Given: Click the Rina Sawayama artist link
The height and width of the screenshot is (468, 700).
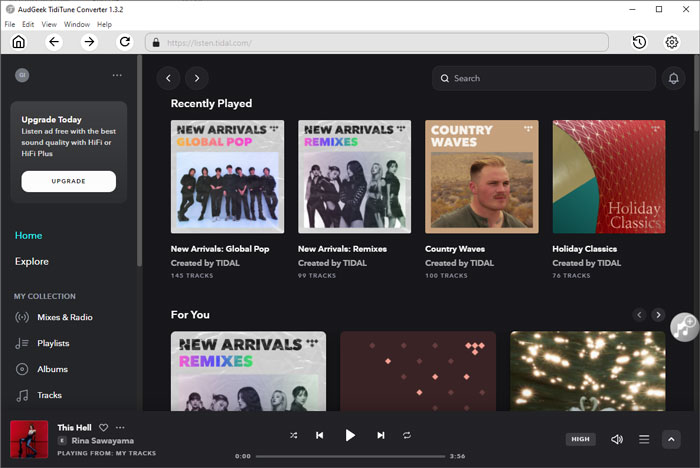Looking at the screenshot, I should 103,441.
